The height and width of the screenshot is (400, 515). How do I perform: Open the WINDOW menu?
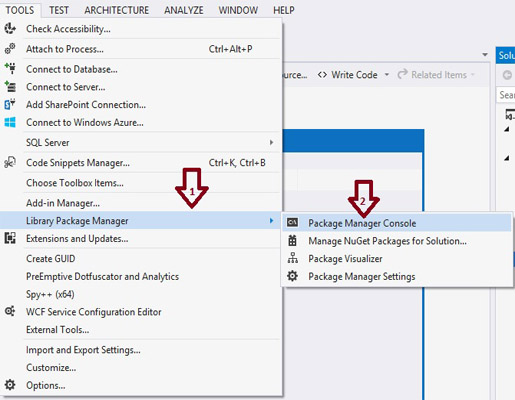tap(238, 10)
